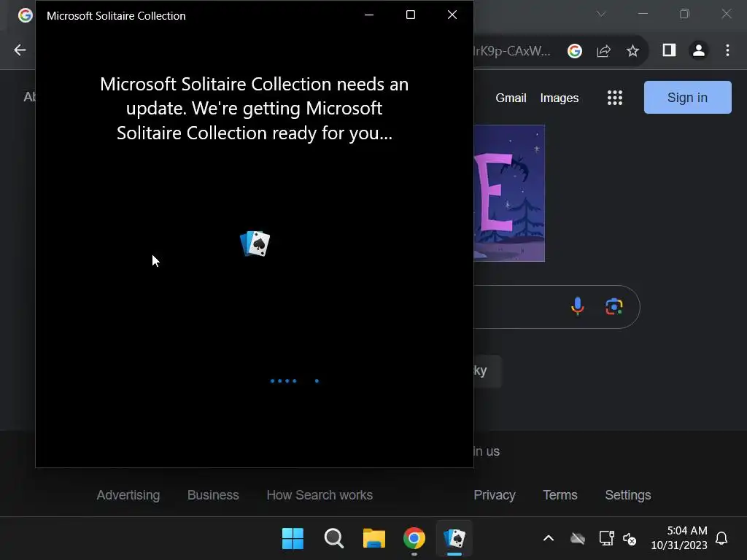Toggle Chrome side panel icon
Screen dimensions: 747x560
[670, 50]
